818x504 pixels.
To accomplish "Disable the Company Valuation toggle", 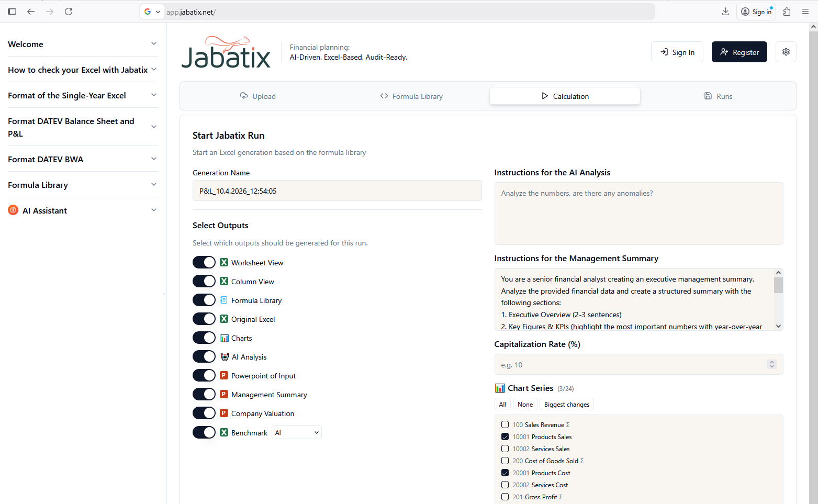I will pyautogui.click(x=204, y=413).
